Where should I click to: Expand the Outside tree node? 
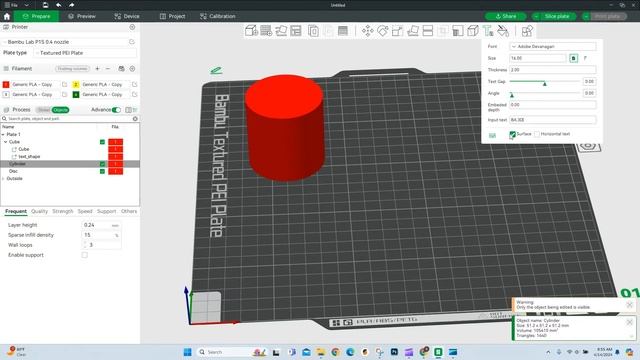click(x=3, y=179)
